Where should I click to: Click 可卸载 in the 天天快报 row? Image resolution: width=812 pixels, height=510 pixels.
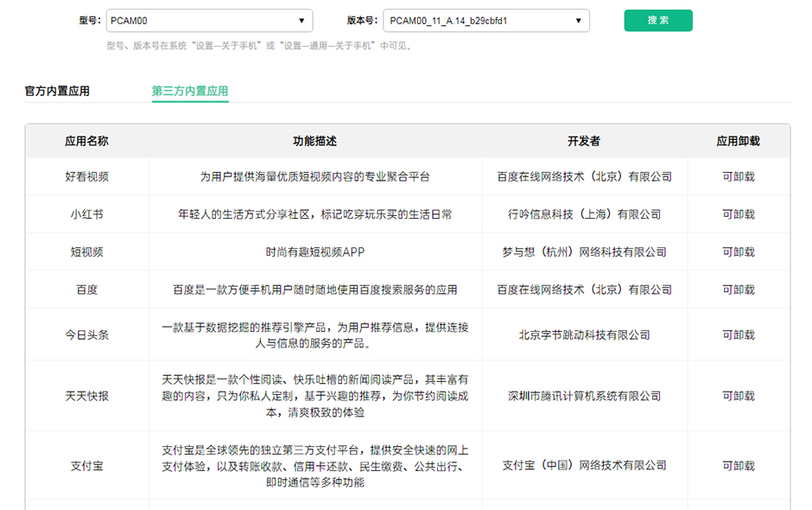(x=739, y=396)
